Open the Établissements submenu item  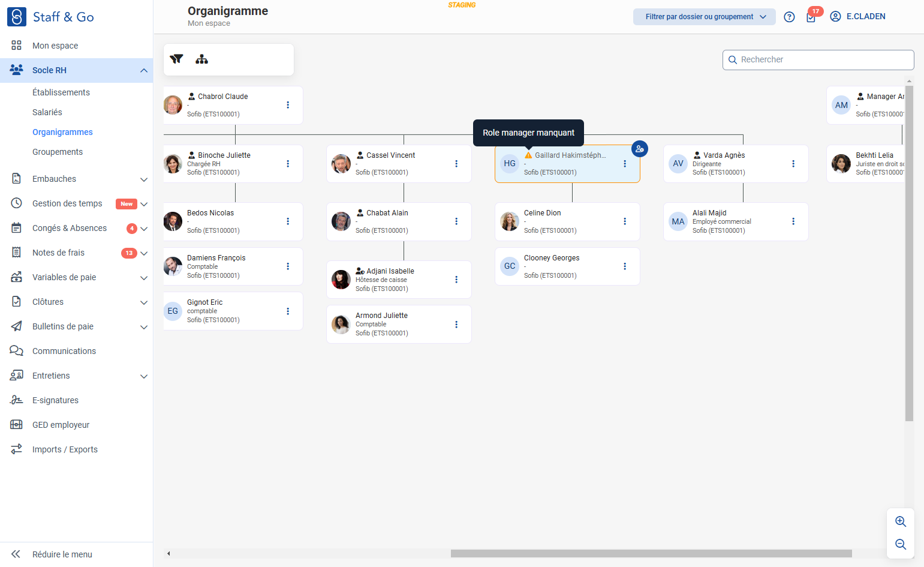click(61, 92)
